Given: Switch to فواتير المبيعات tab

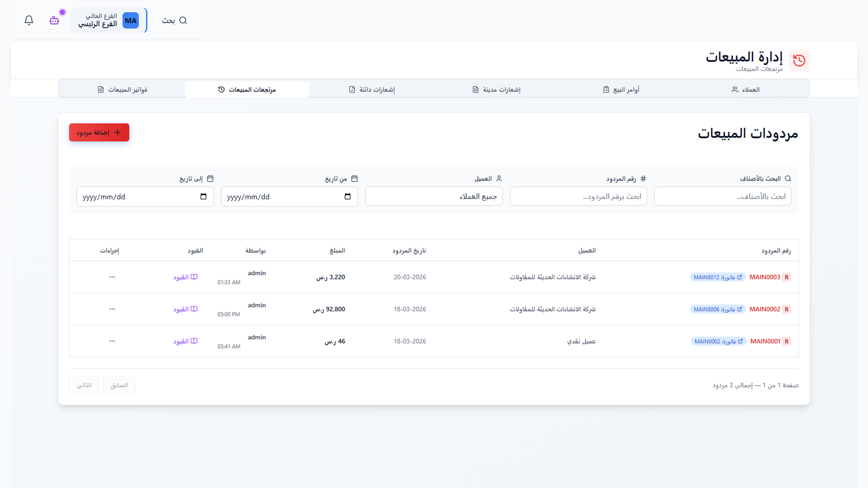Looking at the screenshot, I should pyautogui.click(x=122, y=89).
